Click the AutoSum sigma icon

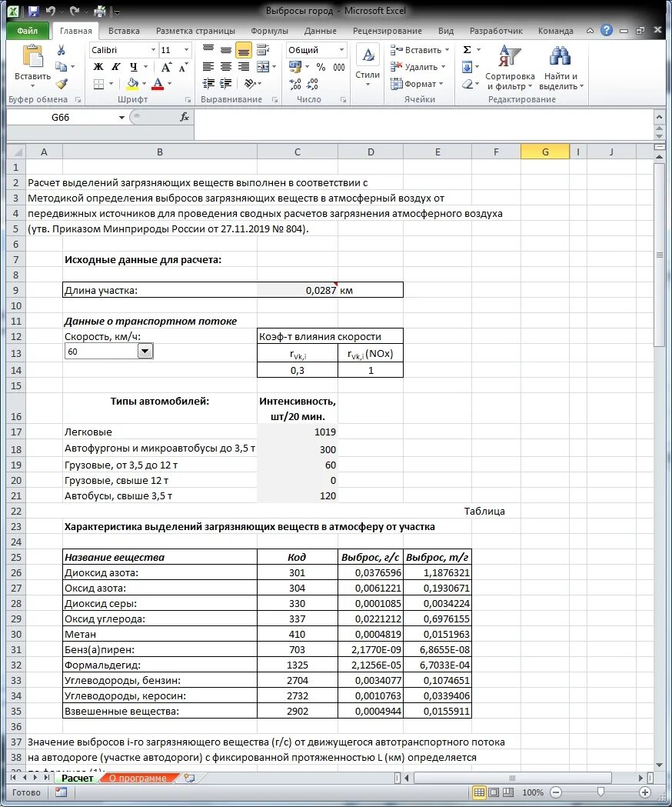(x=467, y=50)
